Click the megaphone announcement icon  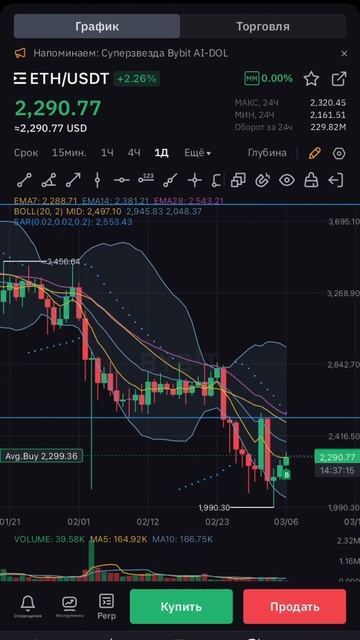point(20,53)
